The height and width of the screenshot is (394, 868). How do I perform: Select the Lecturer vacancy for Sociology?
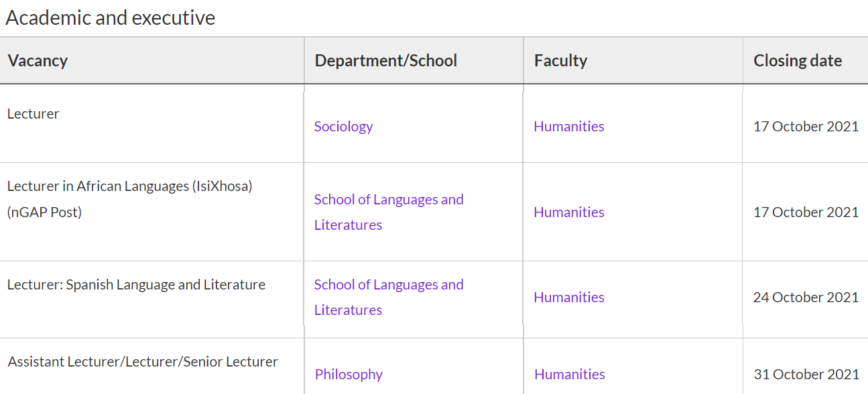33,114
